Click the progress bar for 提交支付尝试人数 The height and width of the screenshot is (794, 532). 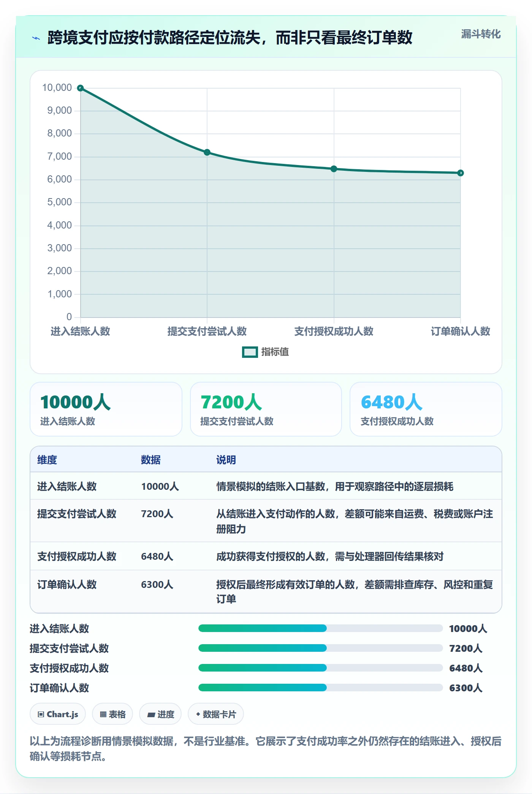[320, 648]
